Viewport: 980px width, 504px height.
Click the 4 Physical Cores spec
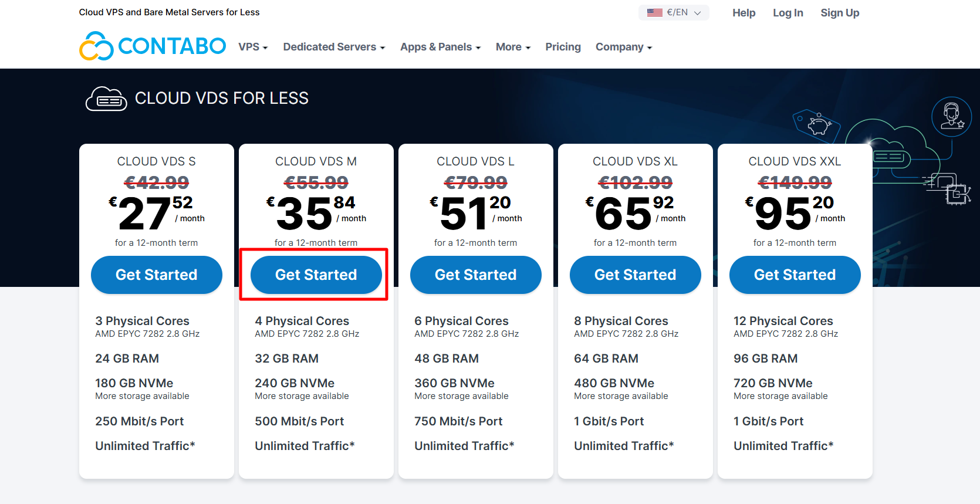(x=302, y=321)
